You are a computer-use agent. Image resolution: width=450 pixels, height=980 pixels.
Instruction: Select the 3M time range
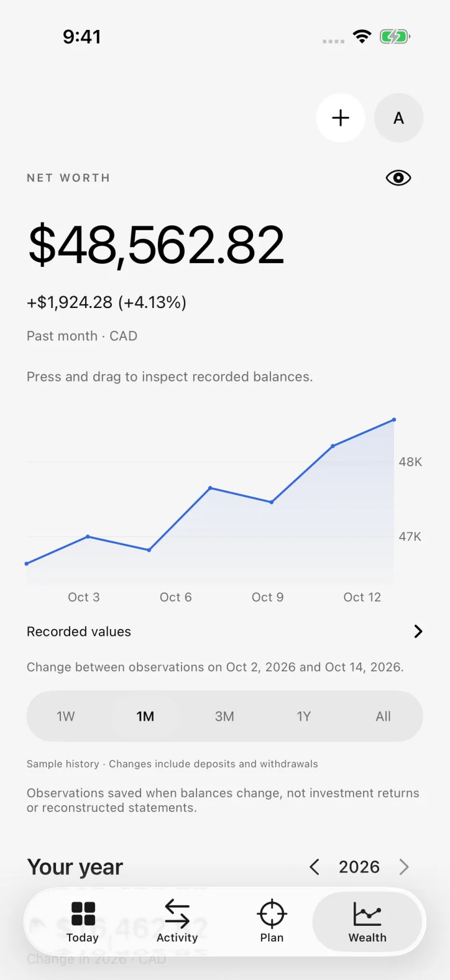click(x=224, y=716)
